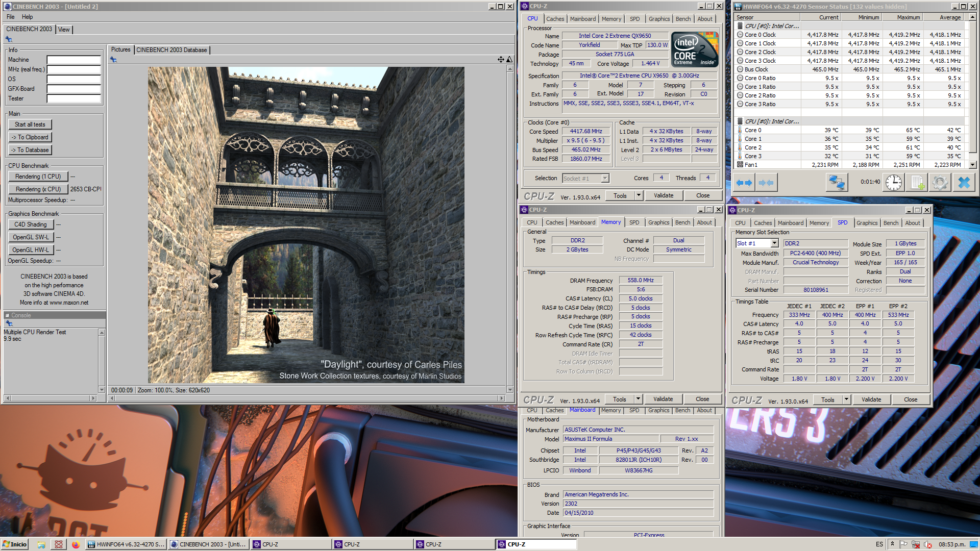Select SPD tab in CPU-Z Memory window
The image size is (980, 551).
tap(634, 222)
